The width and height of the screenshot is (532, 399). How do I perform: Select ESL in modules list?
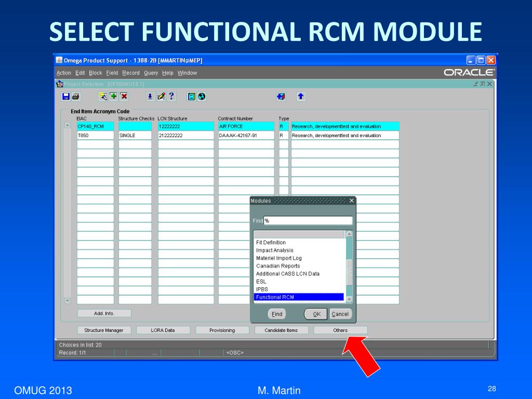[x=299, y=282]
